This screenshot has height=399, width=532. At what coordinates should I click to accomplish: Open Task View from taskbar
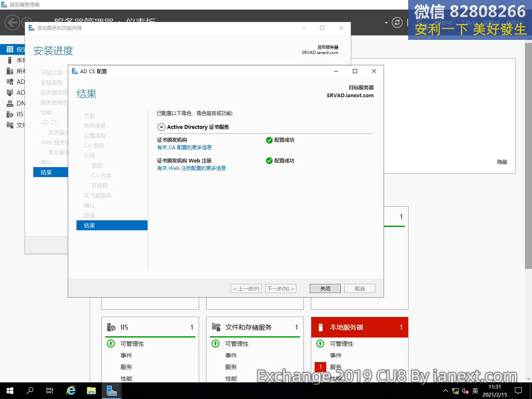click(50, 391)
